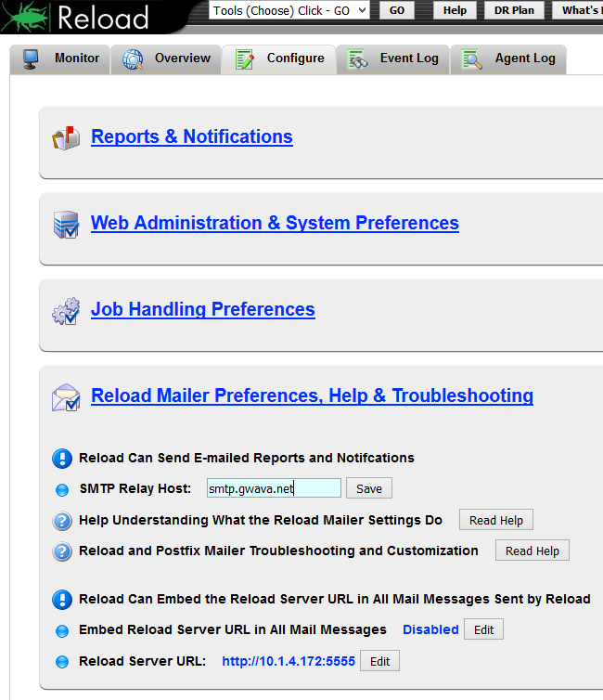Click the Reports & Notifications mailbox icon

pos(66,137)
